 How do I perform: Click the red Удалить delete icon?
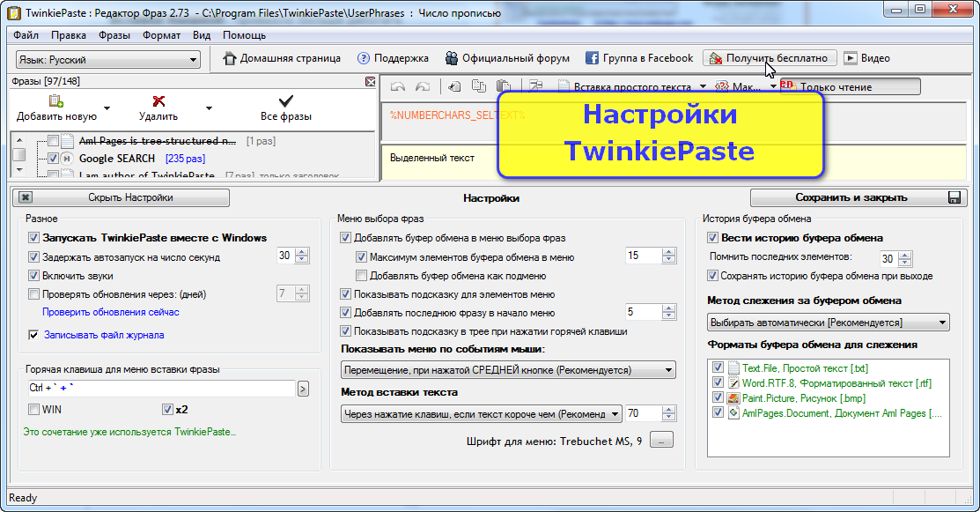tap(158, 101)
